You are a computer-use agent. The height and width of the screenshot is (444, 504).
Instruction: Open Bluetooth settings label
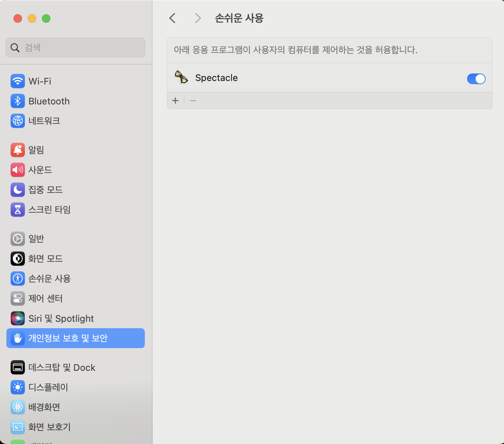tap(49, 101)
